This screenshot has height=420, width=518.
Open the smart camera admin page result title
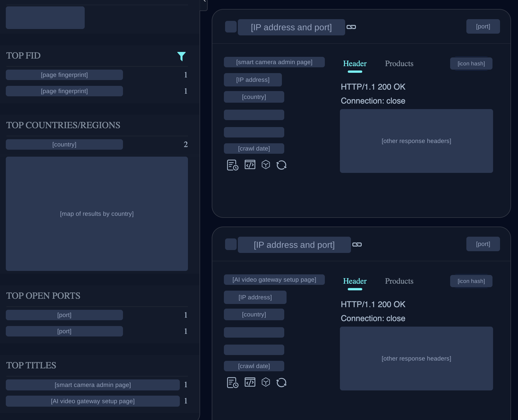(x=274, y=62)
